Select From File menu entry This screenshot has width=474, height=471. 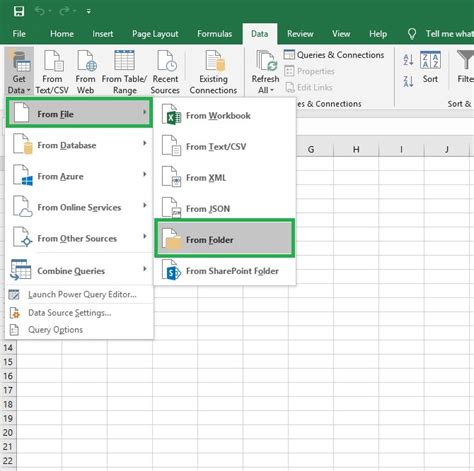pyautogui.click(x=79, y=113)
